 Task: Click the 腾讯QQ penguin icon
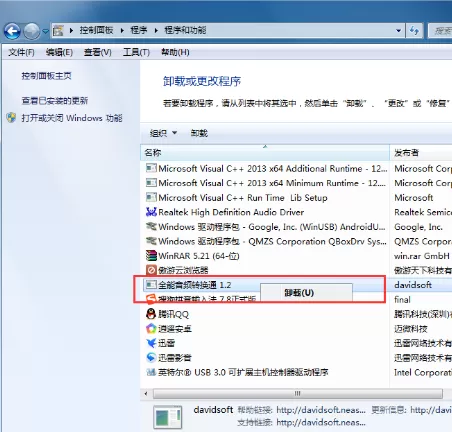point(151,314)
